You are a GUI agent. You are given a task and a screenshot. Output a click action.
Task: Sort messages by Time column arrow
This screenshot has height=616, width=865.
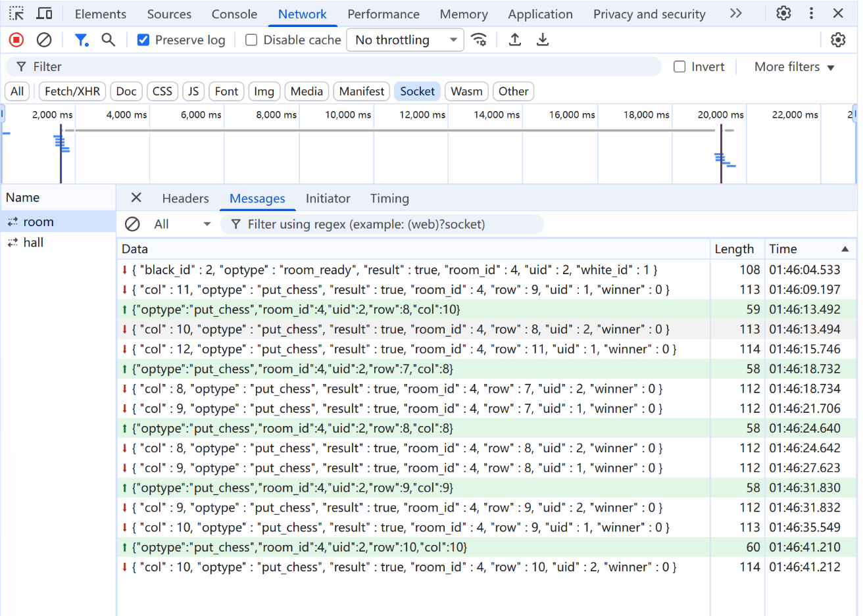[x=845, y=249]
